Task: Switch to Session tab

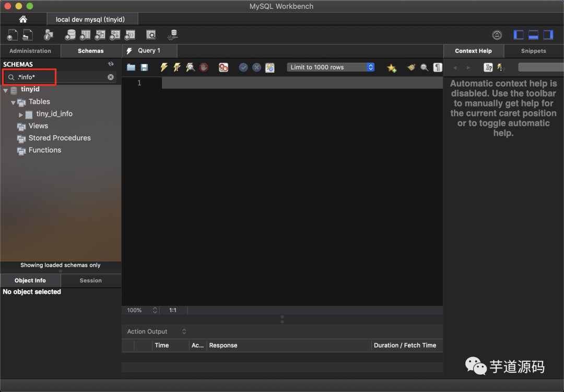Action: click(x=91, y=280)
